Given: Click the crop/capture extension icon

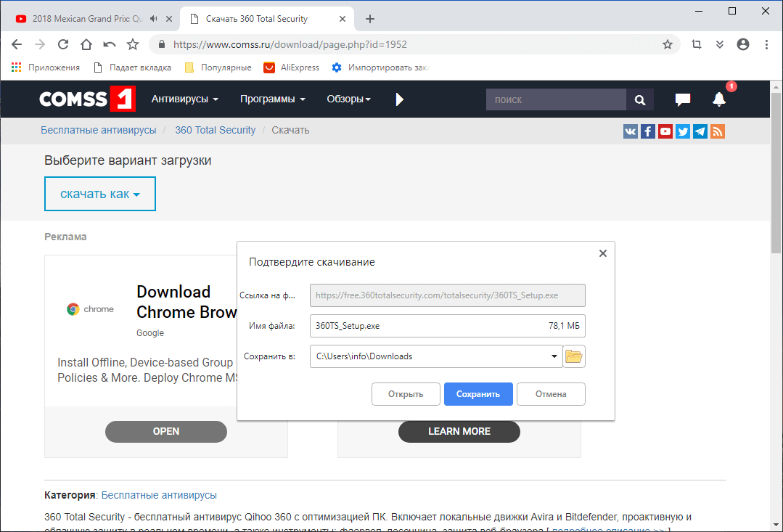Looking at the screenshot, I should point(697,44).
